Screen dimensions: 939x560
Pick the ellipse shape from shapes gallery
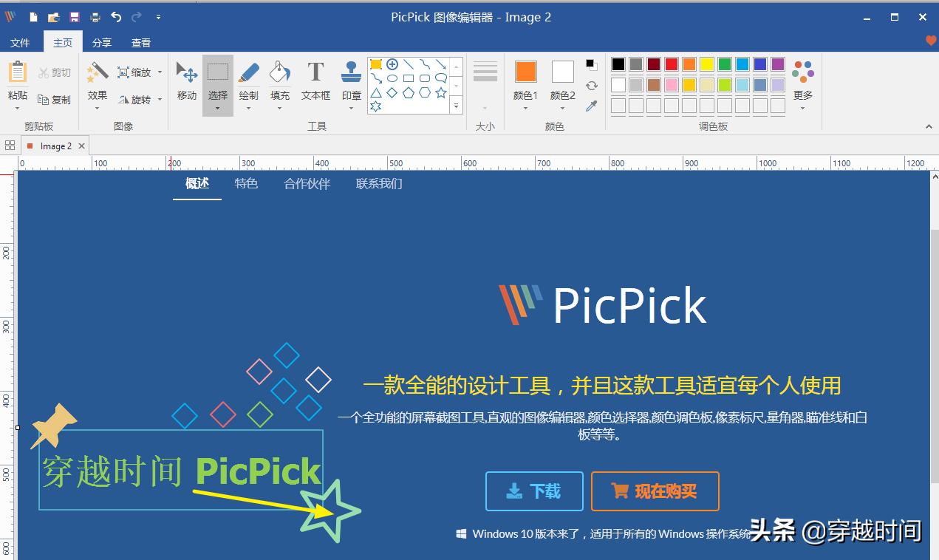pos(392,78)
